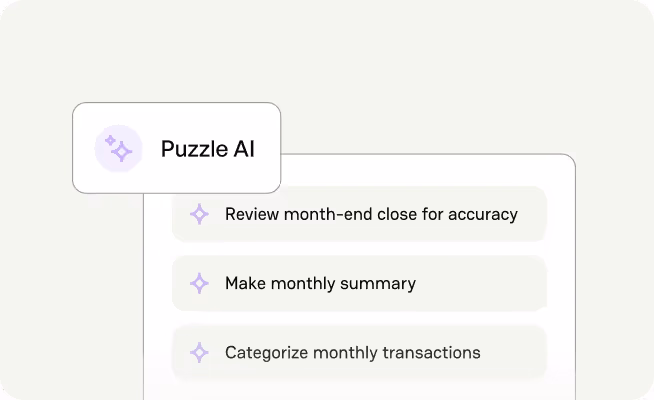654x400 pixels.
Task: Click the word "Make" in second suggestion
Action: tap(245, 283)
